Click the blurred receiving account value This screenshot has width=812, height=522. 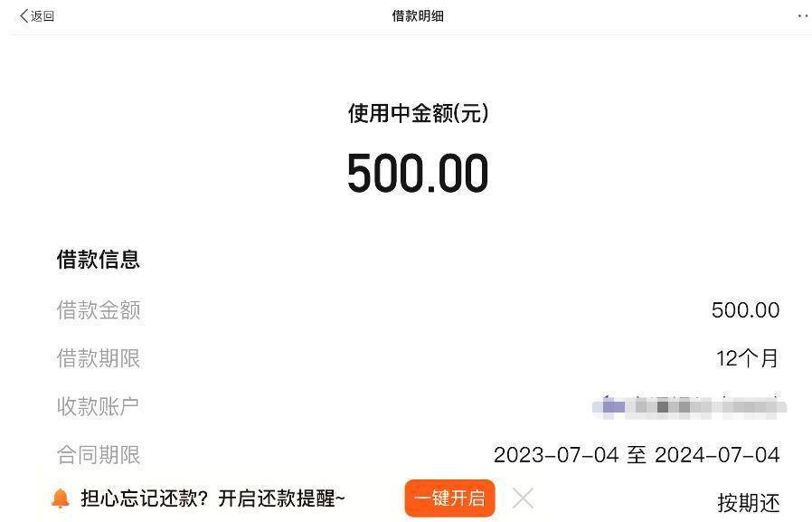click(x=689, y=406)
